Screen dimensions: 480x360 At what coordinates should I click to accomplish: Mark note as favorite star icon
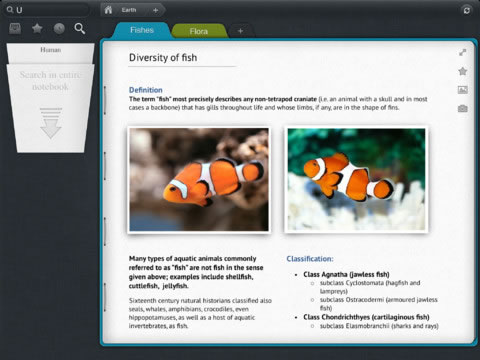[462, 71]
